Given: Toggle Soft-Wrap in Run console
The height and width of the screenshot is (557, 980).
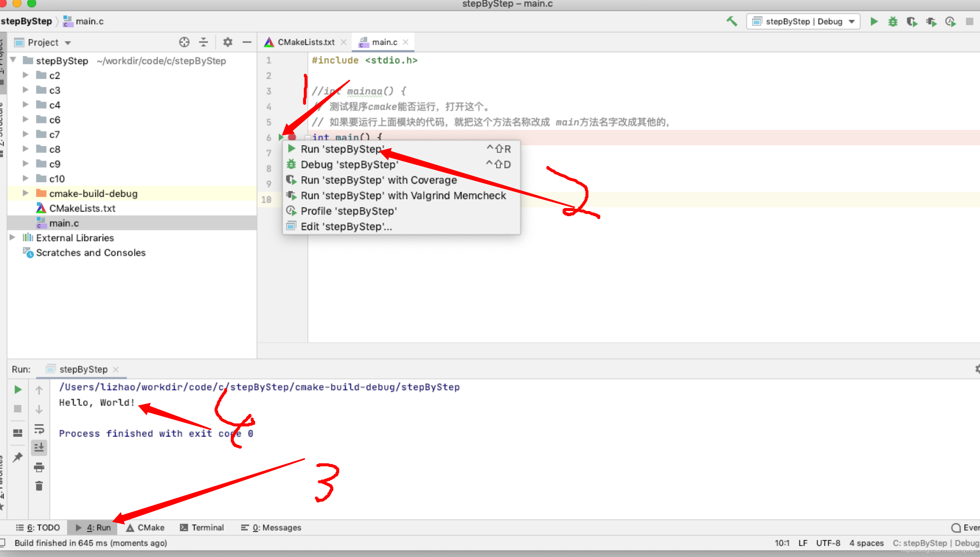Looking at the screenshot, I should pos(39,429).
